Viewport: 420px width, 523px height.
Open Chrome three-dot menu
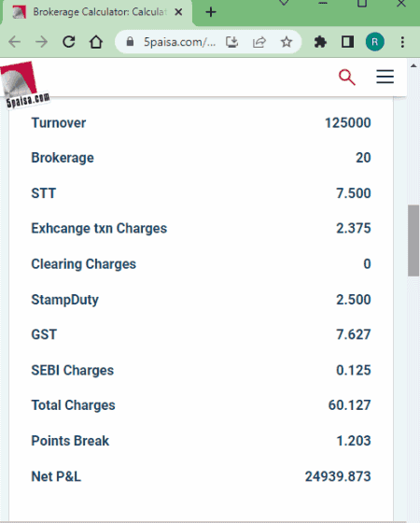(x=402, y=42)
